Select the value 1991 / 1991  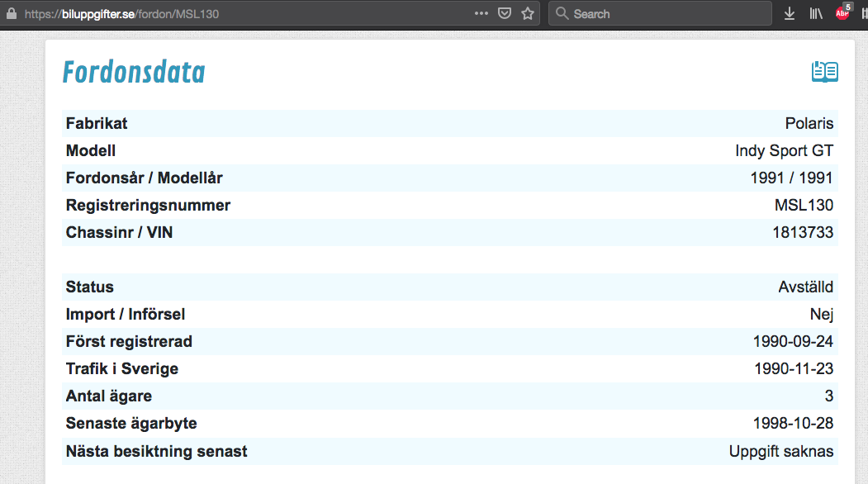click(x=791, y=178)
